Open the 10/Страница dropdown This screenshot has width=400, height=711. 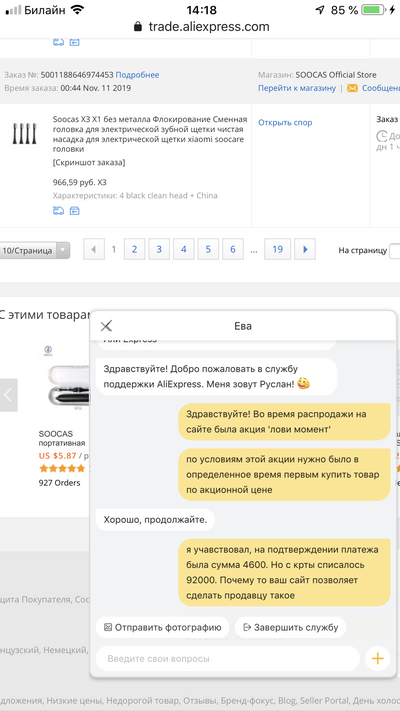pos(34,250)
